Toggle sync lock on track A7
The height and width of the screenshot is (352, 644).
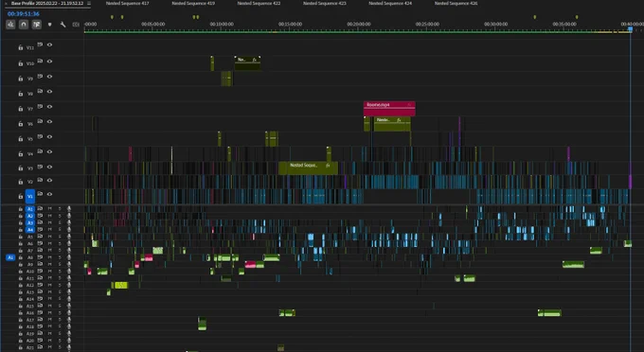click(40, 250)
